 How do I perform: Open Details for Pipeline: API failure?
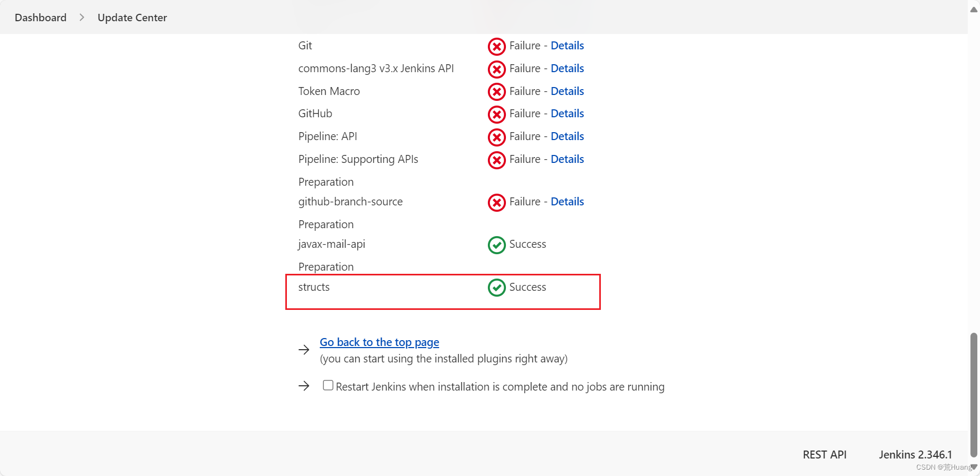point(567,136)
